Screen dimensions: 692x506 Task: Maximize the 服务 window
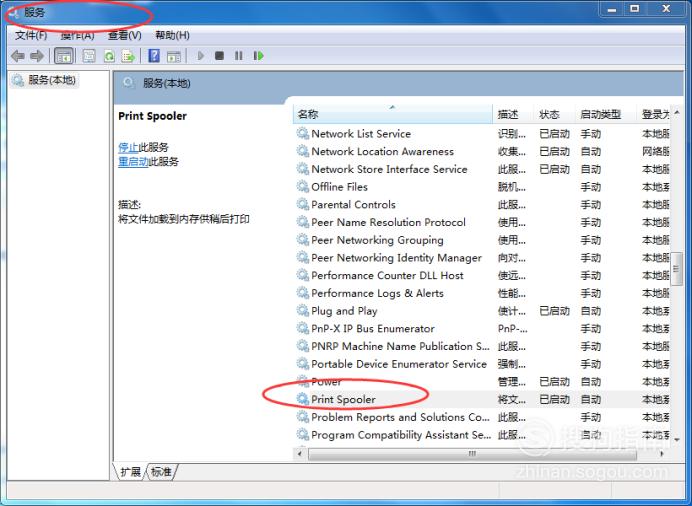(635, 8)
